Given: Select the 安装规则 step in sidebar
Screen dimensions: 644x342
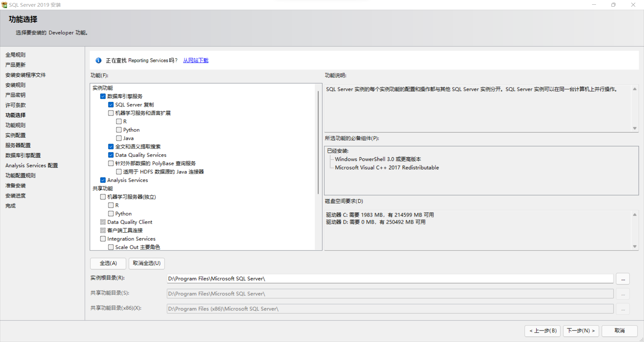Looking at the screenshot, I should point(15,85).
